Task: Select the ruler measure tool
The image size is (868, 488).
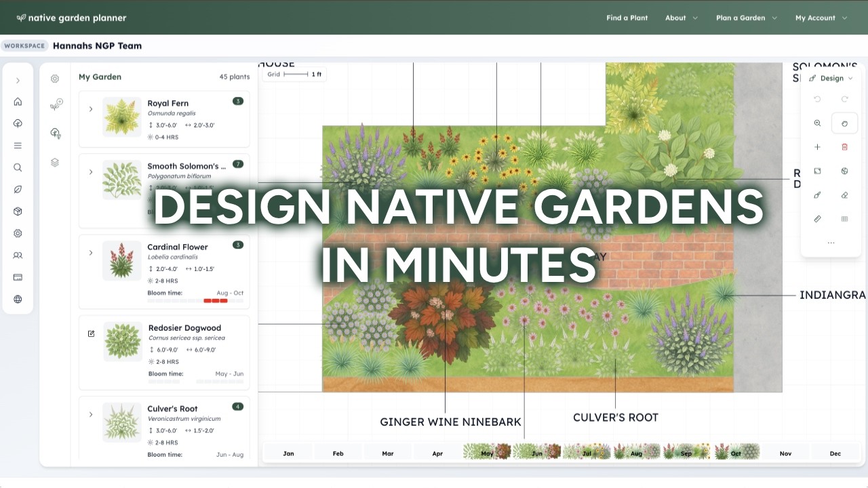Action: 817,219
